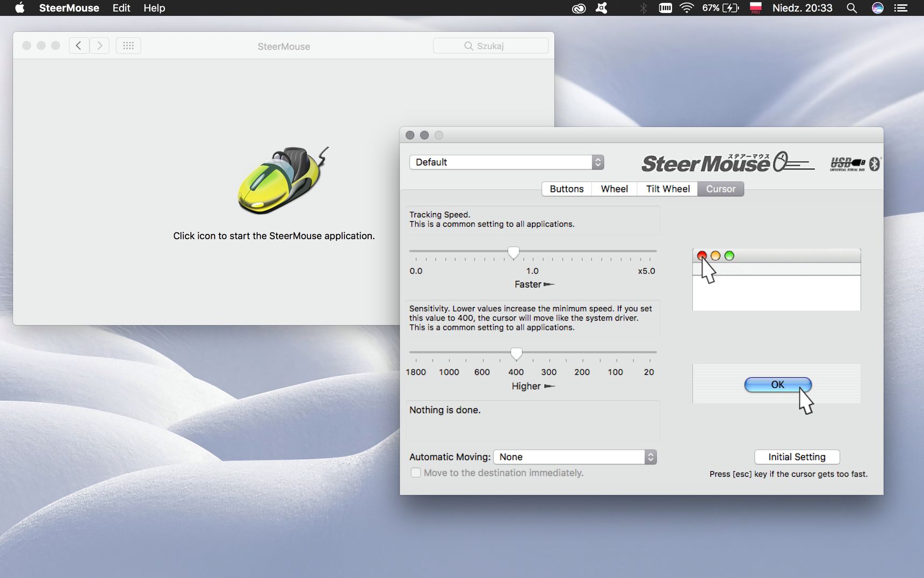Click the Initial Setting button
The width and height of the screenshot is (924, 578).
[x=797, y=457]
